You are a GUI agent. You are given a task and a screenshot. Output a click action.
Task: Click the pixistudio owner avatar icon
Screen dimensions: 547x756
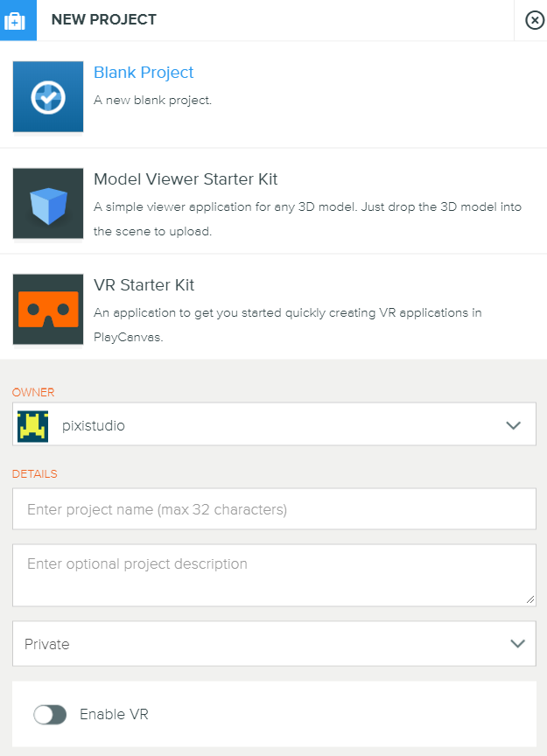pos(32,426)
